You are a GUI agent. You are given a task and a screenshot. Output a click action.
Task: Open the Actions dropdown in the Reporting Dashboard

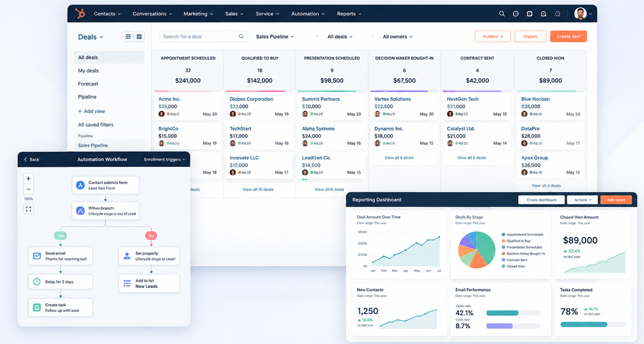[x=583, y=200]
